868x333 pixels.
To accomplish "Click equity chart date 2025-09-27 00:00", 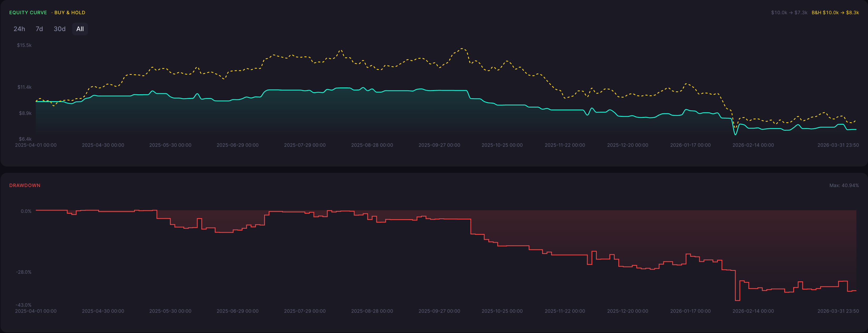I will pos(439,145).
